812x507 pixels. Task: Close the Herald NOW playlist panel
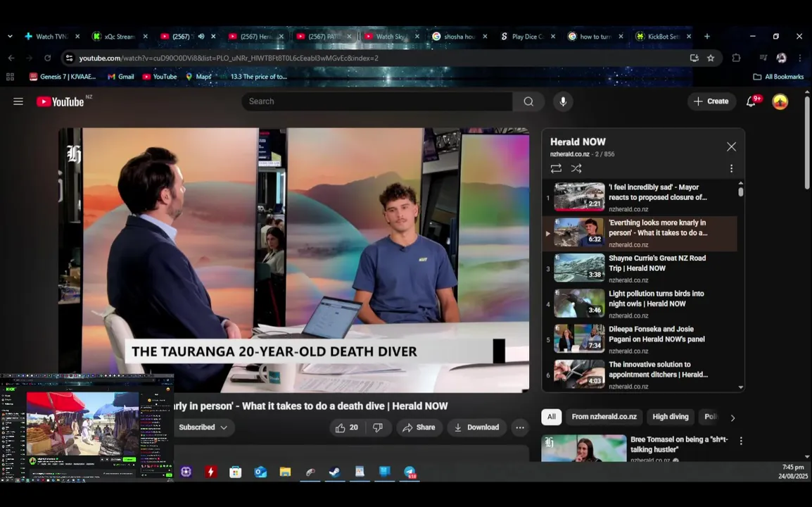click(731, 146)
